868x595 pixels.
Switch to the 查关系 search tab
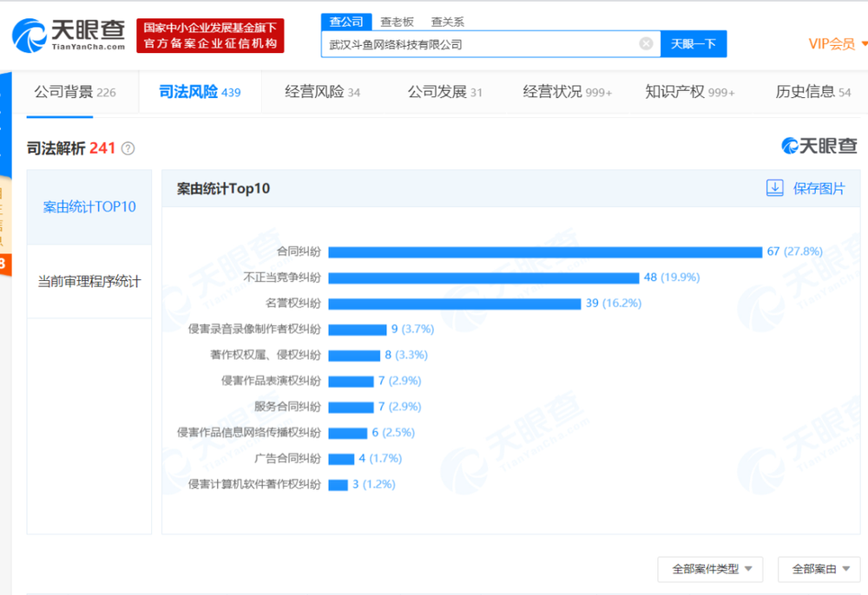[x=448, y=23]
